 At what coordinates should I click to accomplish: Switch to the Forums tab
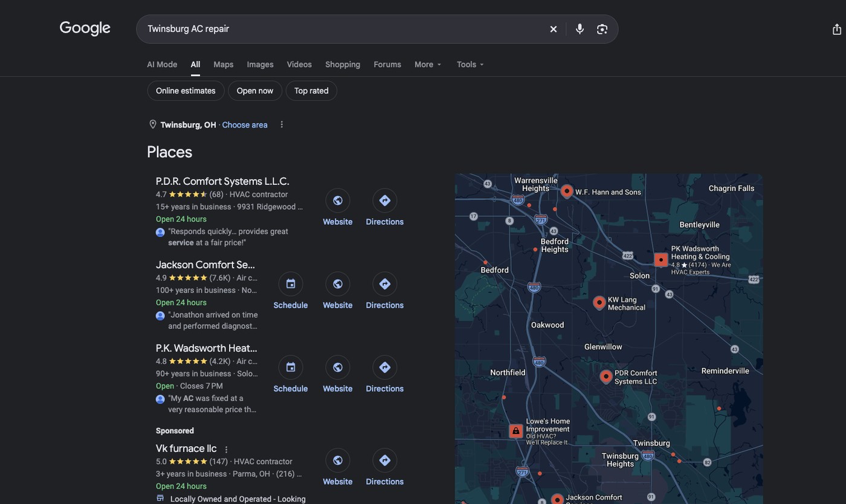coord(387,65)
